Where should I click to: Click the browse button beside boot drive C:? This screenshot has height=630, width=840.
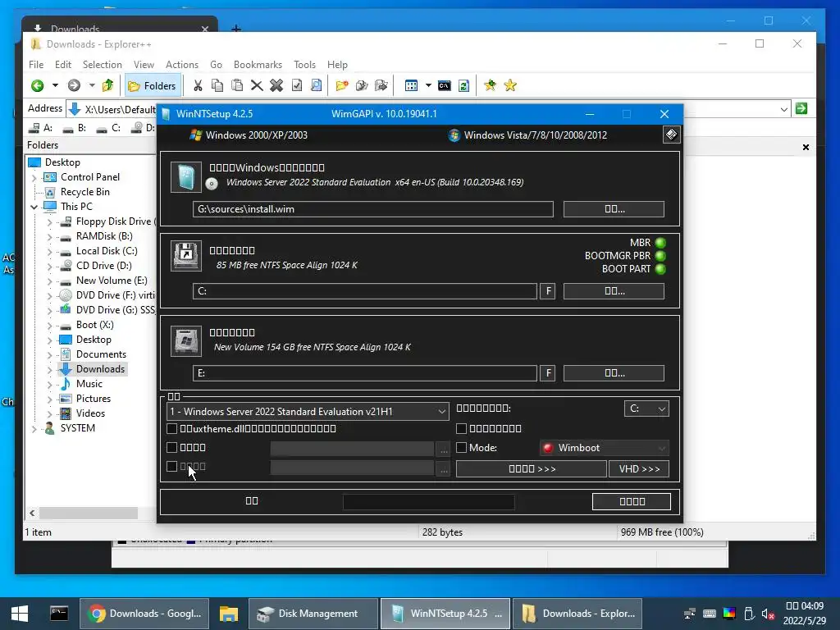click(x=614, y=291)
